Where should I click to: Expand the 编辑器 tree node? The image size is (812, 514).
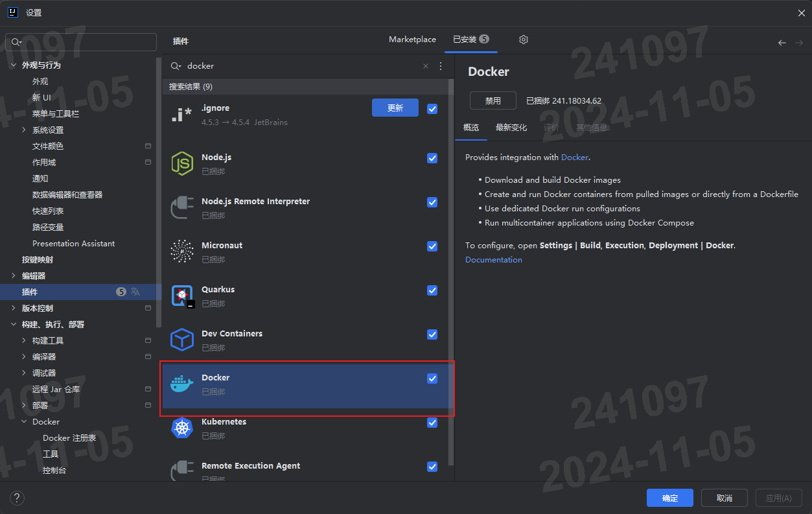point(13,275)
